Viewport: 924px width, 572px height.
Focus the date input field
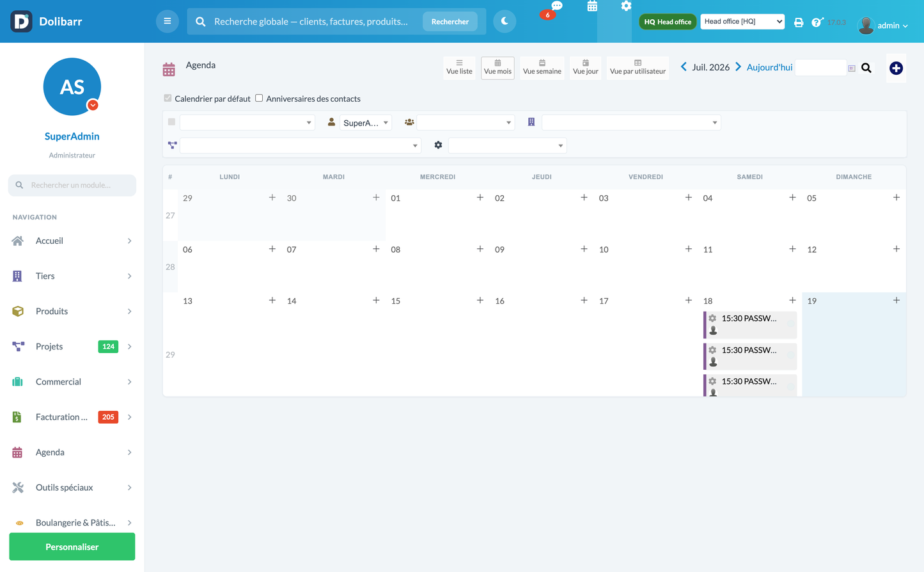tap(820, 67)
